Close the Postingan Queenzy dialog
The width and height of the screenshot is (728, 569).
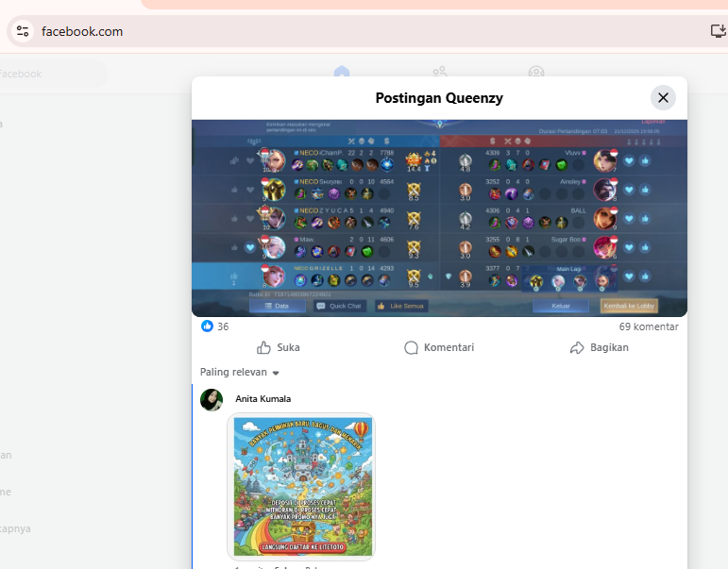click(663, 98)
